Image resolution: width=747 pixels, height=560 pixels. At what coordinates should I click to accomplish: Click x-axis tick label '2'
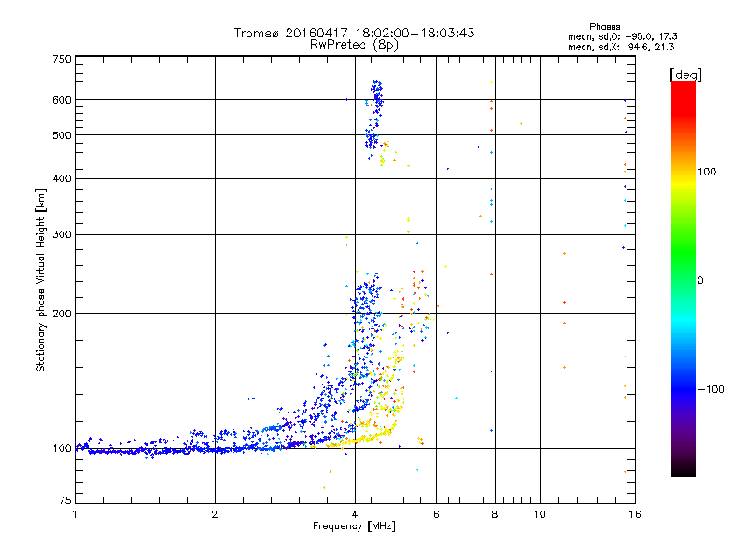click(x=215, y=514)
